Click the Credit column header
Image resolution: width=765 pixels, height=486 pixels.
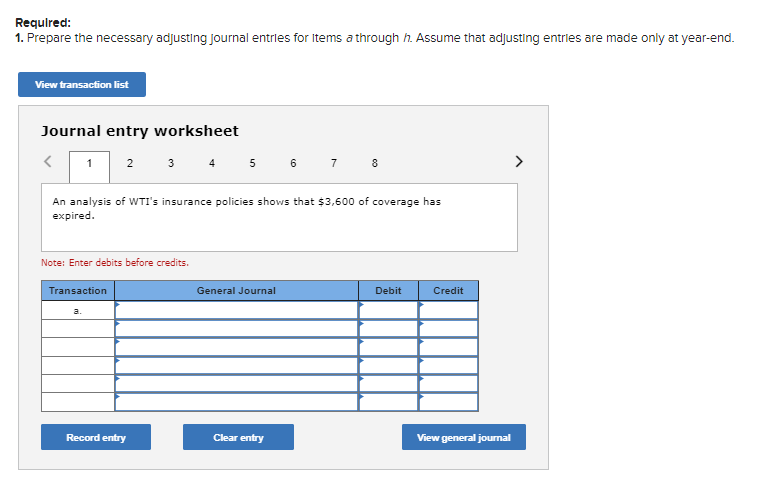tap(448, 291)
